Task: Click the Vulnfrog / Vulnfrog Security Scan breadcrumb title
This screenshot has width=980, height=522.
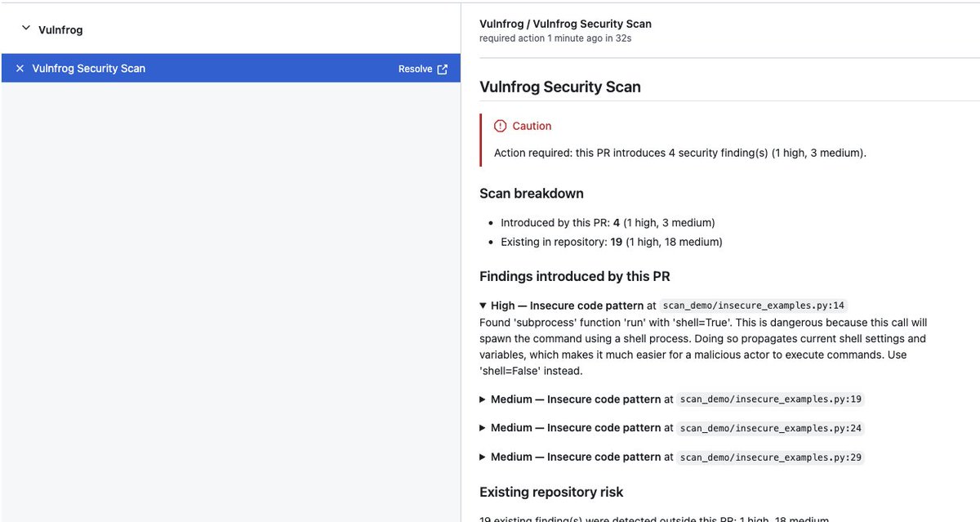Action: 565,25
